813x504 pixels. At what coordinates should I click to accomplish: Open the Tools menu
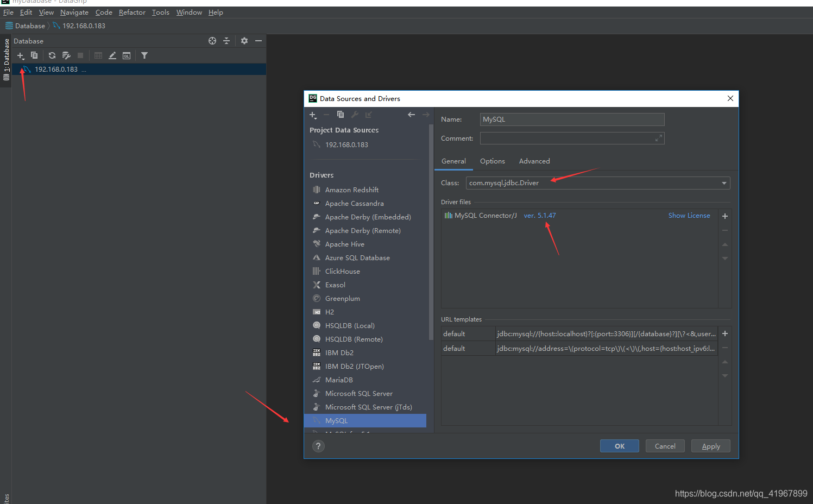161,12
